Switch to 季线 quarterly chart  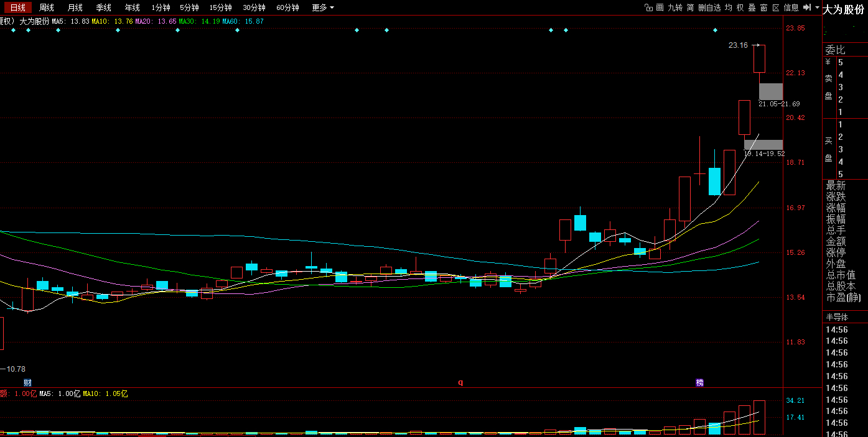tap(103, 7)
